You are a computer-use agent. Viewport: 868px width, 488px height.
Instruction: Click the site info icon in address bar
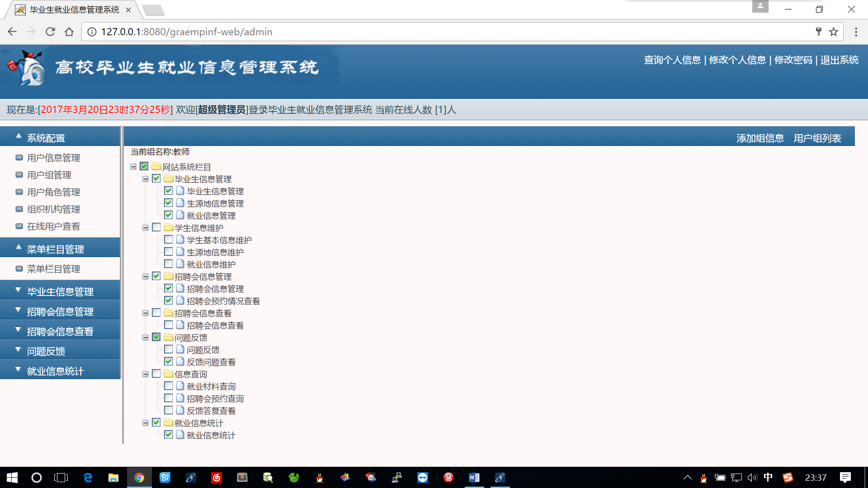(x=92, y=32)
